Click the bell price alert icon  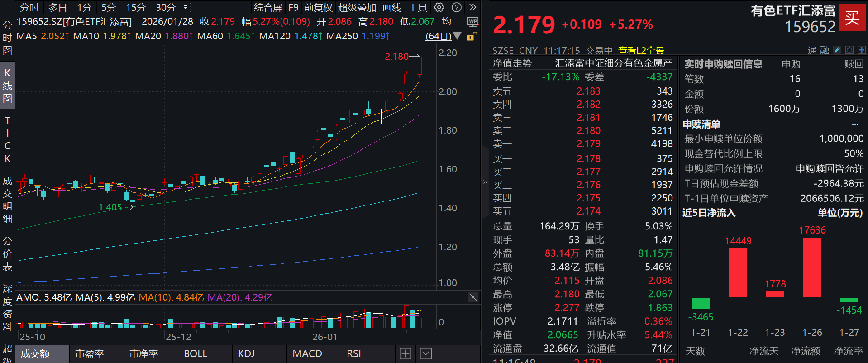(x=849, y=50)
